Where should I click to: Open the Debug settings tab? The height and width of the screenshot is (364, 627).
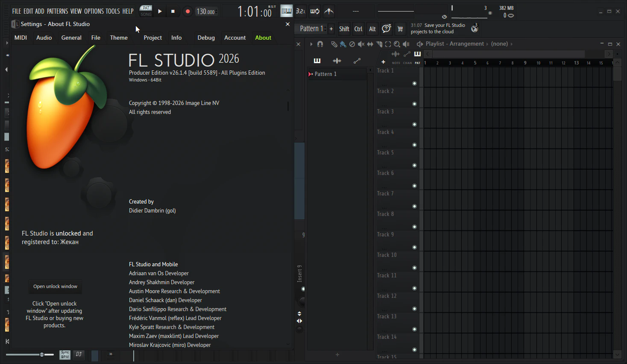point(206,38)
